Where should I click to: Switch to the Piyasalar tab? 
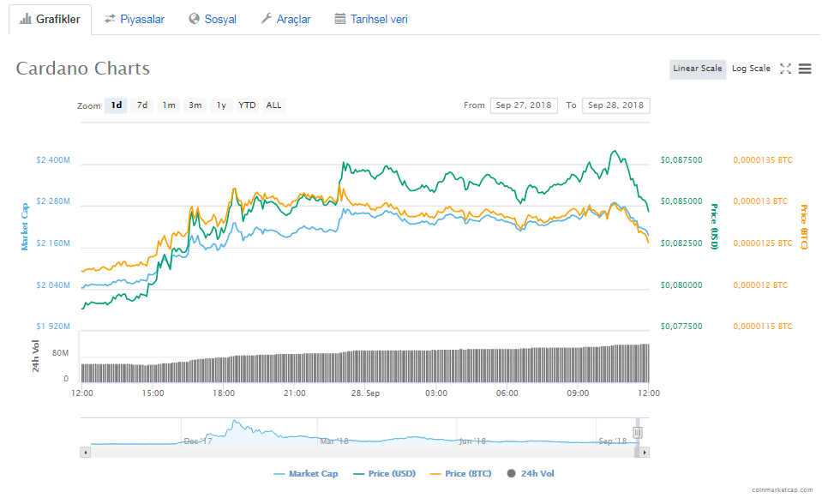tap(135, 20)
